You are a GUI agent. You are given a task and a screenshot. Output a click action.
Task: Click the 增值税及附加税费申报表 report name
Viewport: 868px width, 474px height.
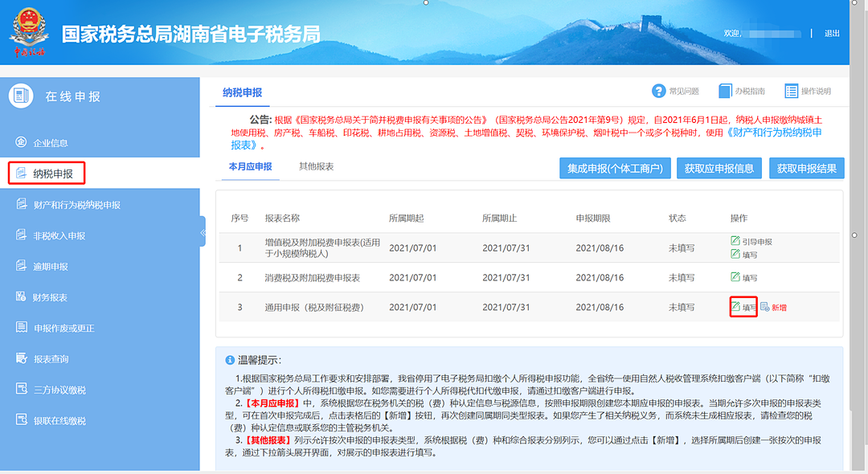tap(323, 247)
